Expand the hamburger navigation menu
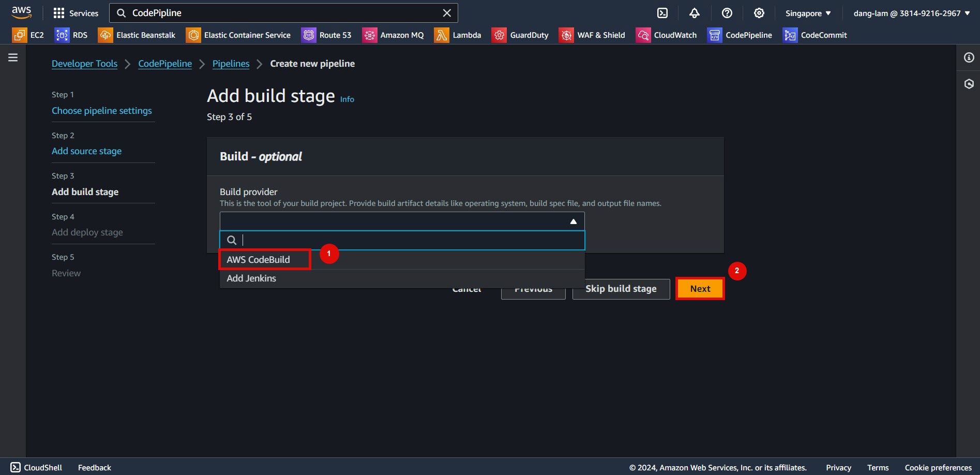980x475 pixels. (13, 57)
